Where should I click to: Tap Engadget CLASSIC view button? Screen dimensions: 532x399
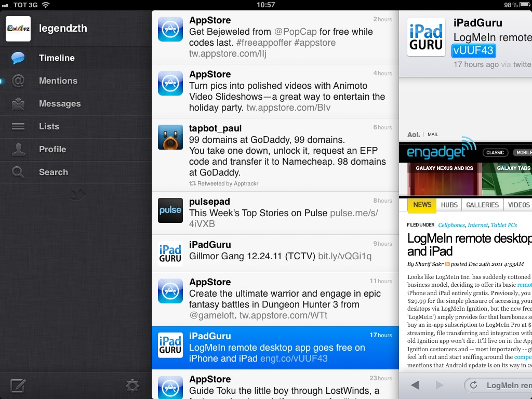pos(495,153)
